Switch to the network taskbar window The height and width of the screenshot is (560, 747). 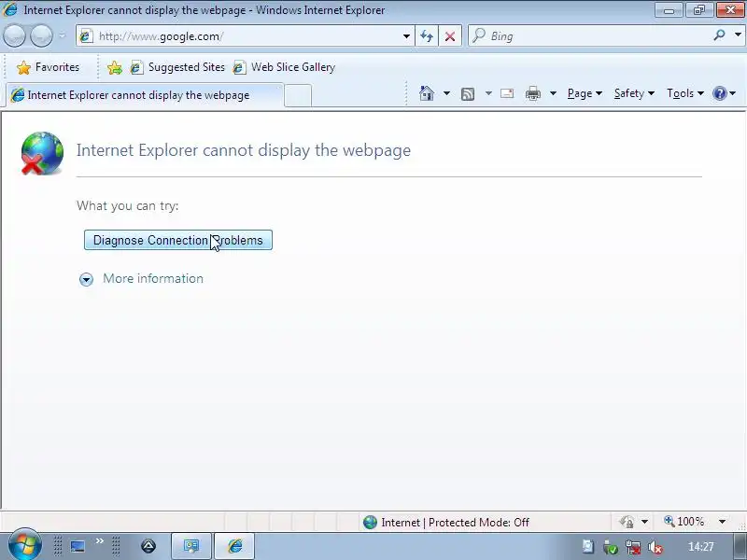[x=191, y=546]
